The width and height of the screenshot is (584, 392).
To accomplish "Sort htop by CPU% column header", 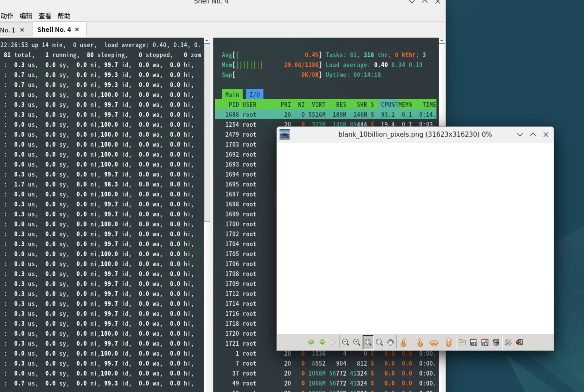I will click(x=388, y=104).
